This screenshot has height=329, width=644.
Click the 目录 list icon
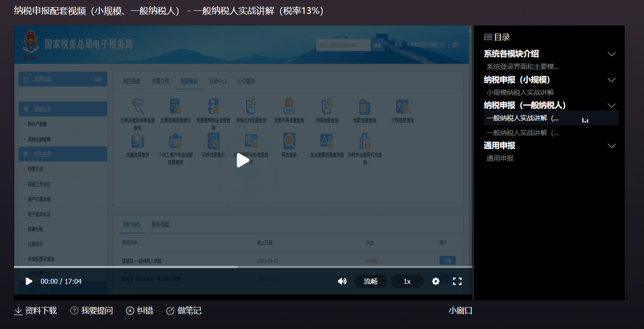click(x=488, y=37)
